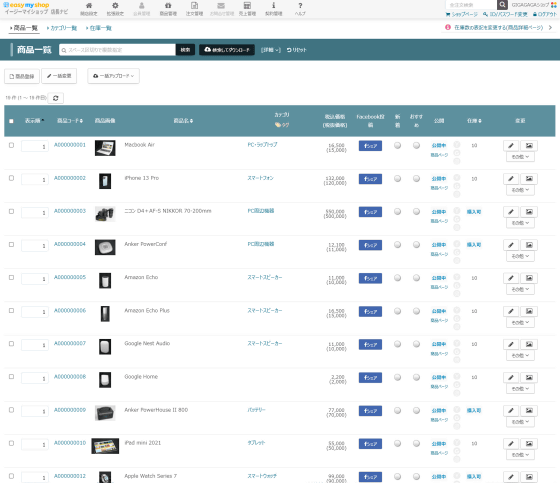Open stock display notice link with chevron

pos(500,28)
